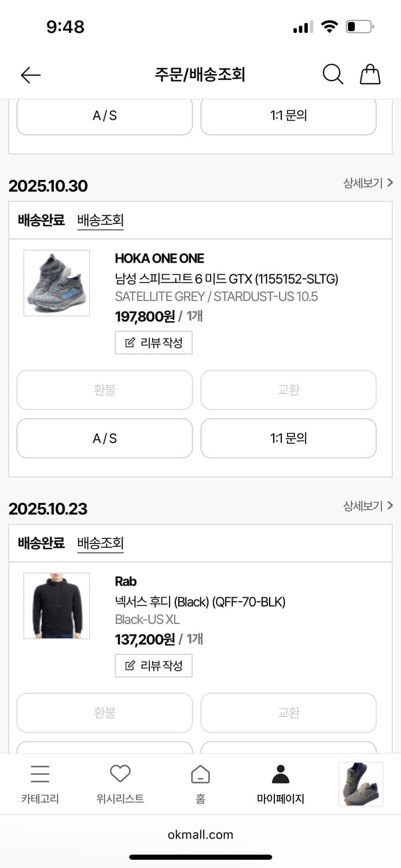Image resolution: width=401 pixels, height=868 pixels.
Task: Open the shopping cart
Action: click(370, 74)
